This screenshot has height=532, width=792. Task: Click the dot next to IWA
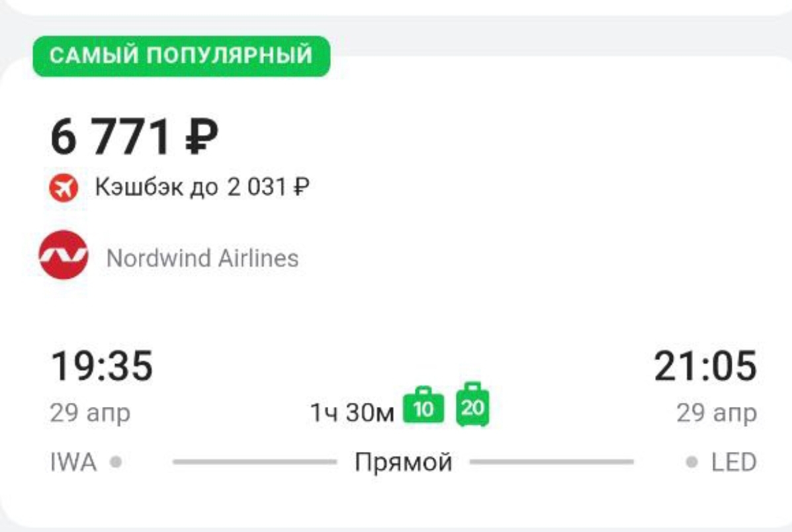tap(115, 462)
